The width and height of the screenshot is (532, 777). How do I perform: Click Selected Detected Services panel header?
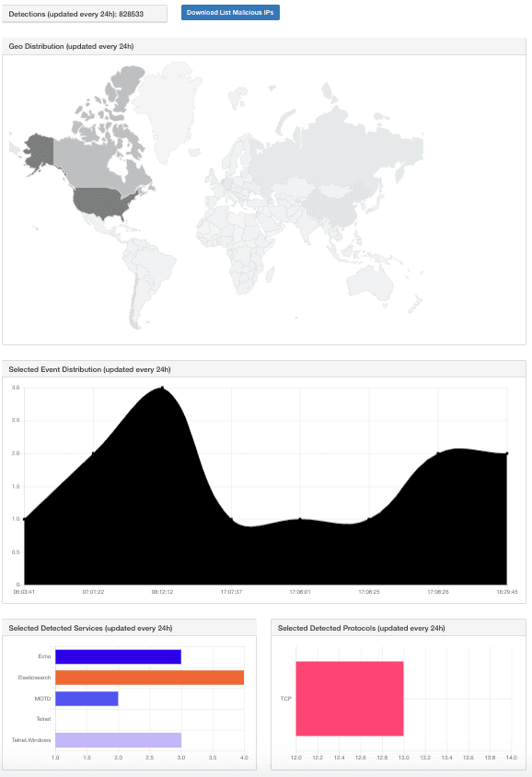[129, 628]
